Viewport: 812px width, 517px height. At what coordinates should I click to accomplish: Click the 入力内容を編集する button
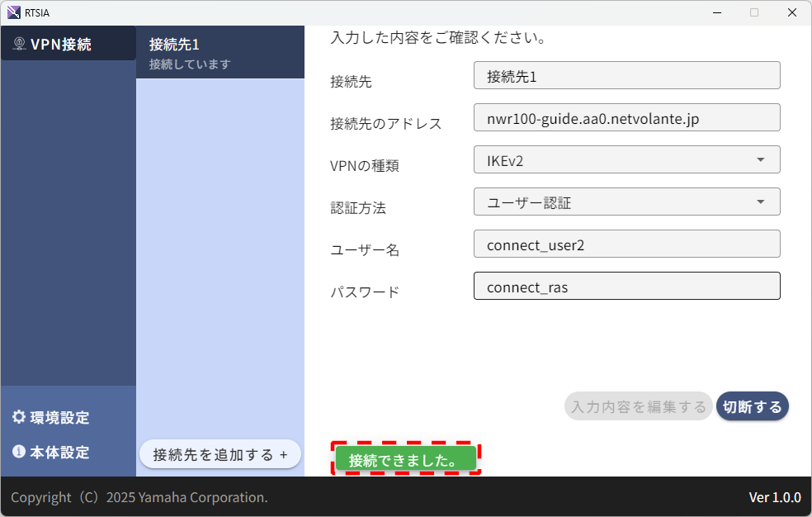(638, 406)
